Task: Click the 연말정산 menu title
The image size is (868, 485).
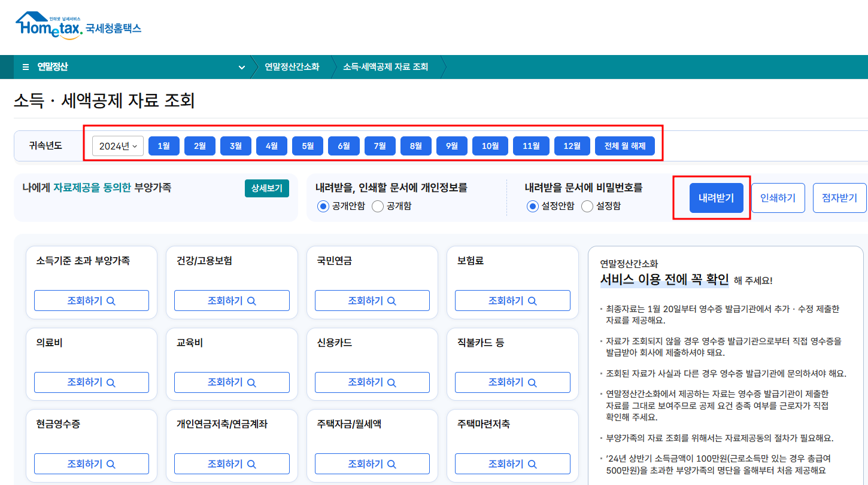Action: [53, 67]
